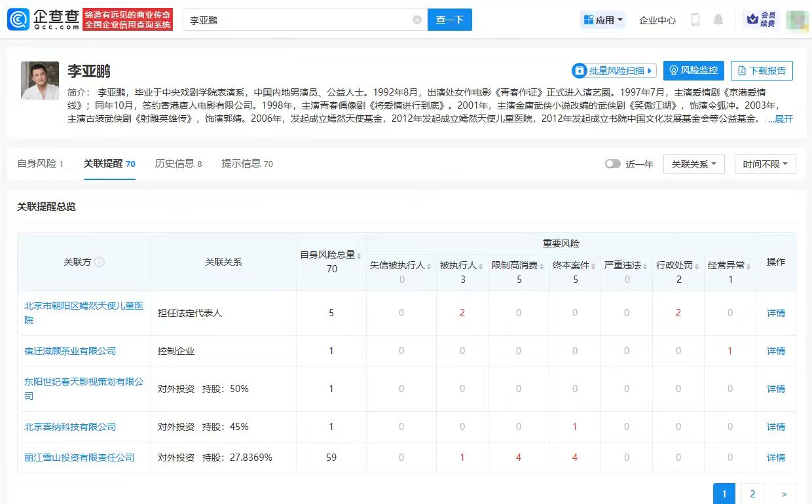This screenshot has width=812, height=504.
Task: Click the info icon next to 关联方
Action: coord(100,262)
